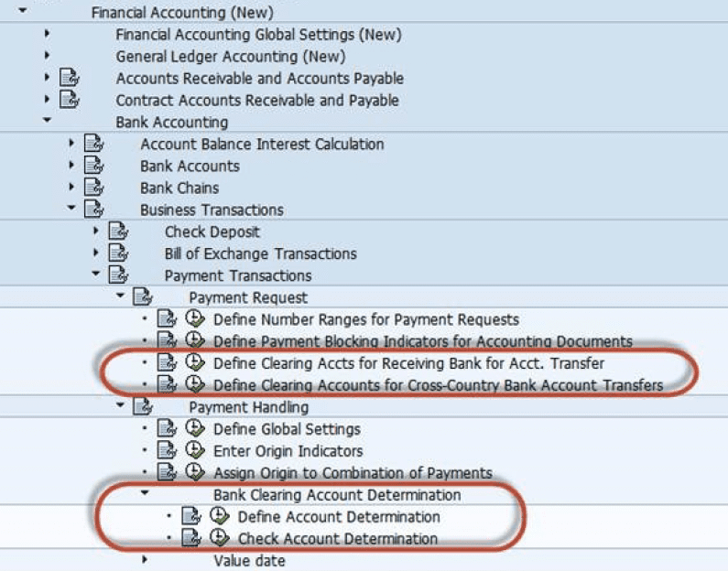Expand the Account Balance Interest Calculation arrow
Screen dimensions: 728x571
[71, 144]
